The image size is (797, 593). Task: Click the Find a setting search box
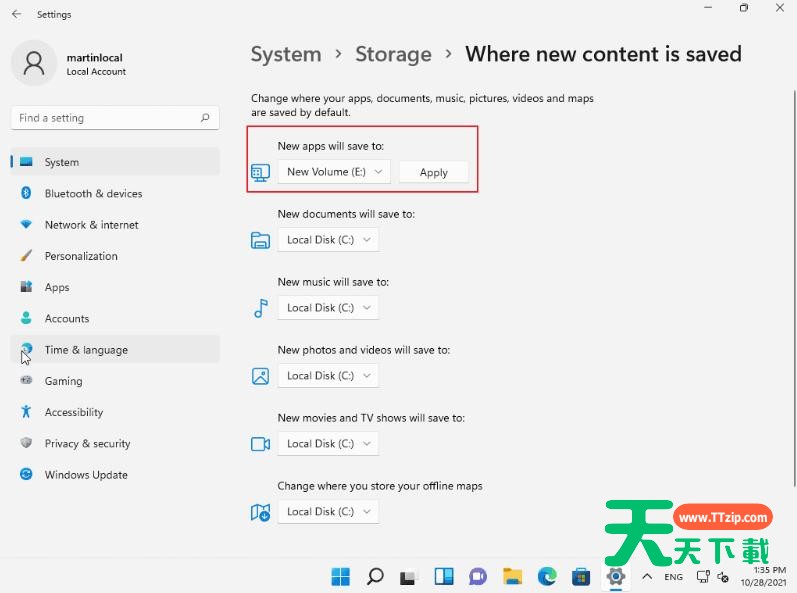[x=105, y=118]
